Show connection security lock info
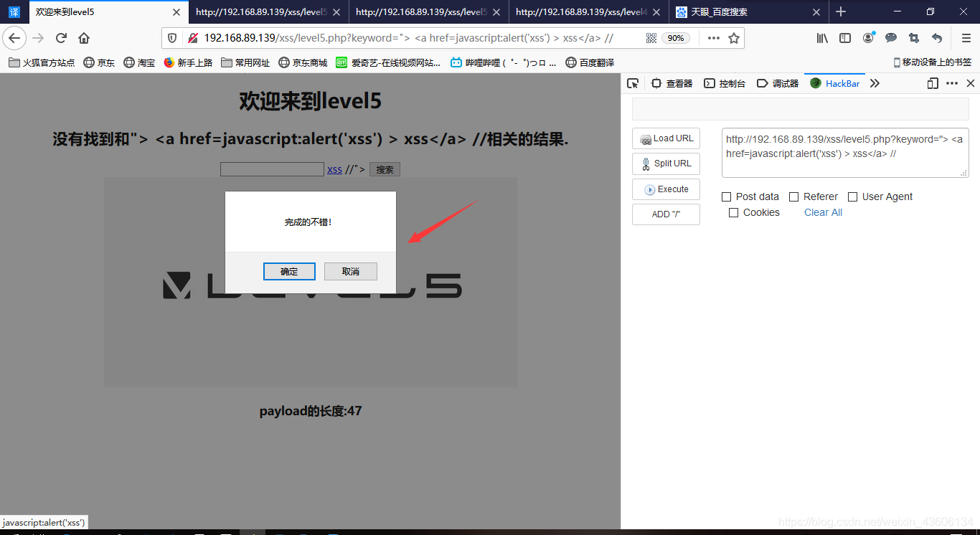 (x=192, y=38)
